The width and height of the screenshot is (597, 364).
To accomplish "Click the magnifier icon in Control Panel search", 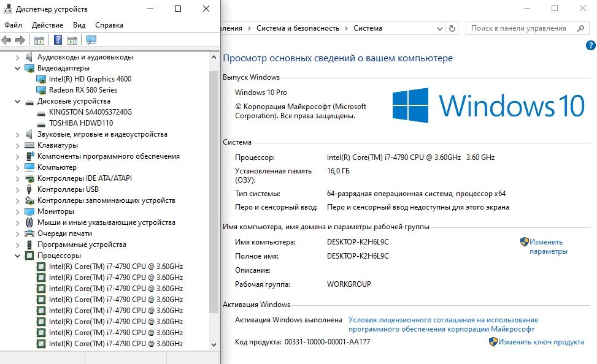I will coord(580,28).
